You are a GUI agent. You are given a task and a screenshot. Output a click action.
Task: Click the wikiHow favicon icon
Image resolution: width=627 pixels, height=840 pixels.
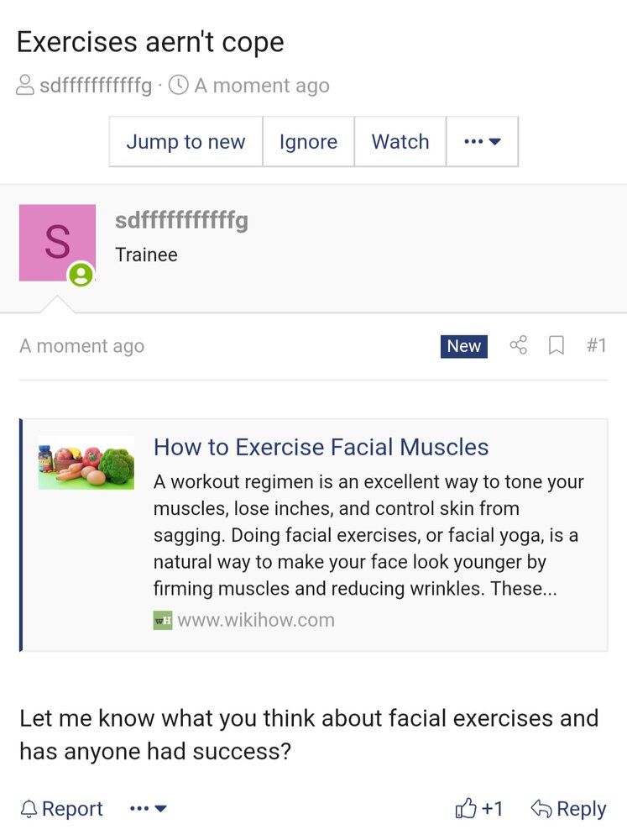(163, 621)
